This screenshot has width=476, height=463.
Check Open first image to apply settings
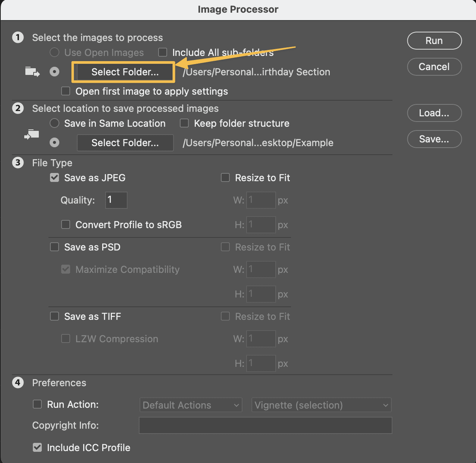(x=66, y=91)
